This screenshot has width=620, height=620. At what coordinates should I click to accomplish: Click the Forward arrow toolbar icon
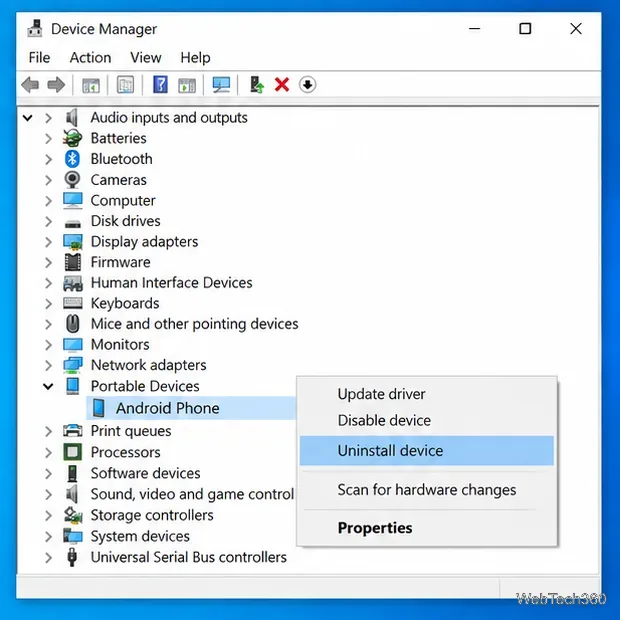click(56, 85)
